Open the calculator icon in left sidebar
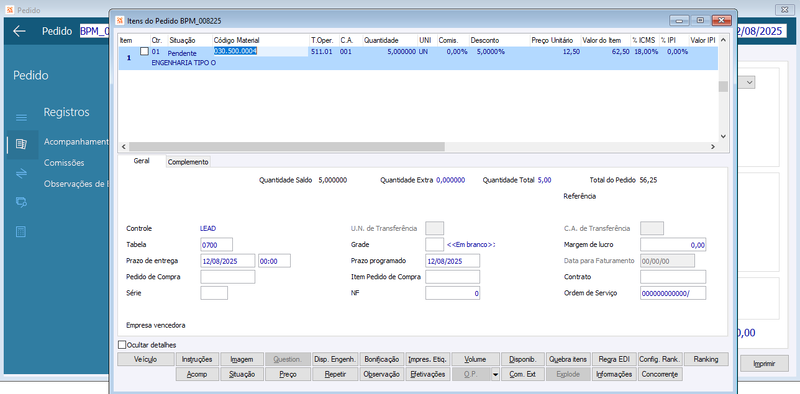 click(21, 232)
